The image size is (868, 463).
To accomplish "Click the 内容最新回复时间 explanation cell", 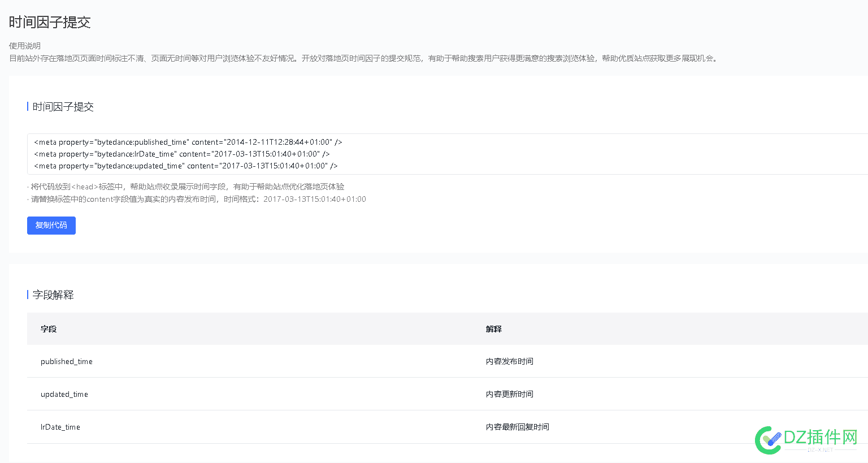I will point(518,427).
